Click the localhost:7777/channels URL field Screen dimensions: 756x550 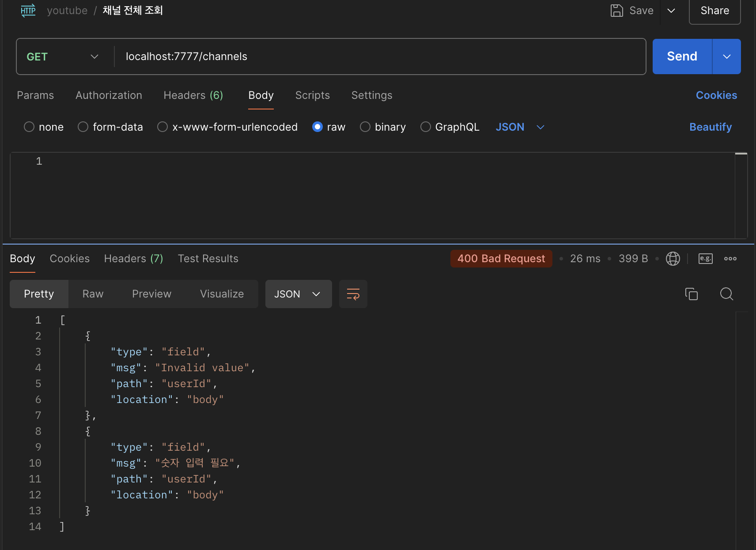click(x=380, y=57)
